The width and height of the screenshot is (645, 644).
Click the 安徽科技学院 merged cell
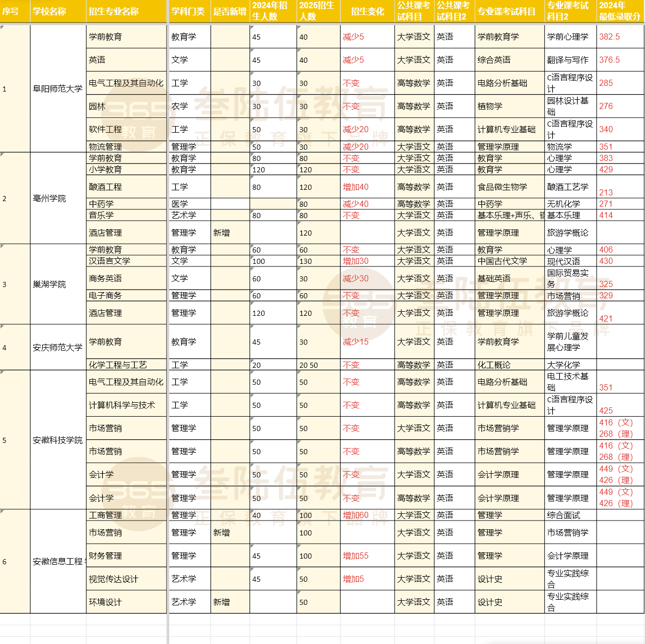tap(58, 440)
